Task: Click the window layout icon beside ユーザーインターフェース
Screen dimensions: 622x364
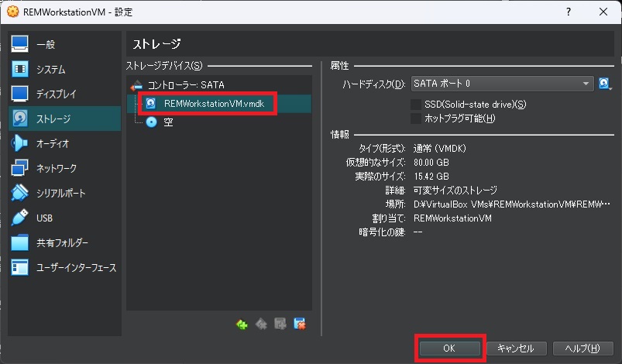Action: tap(20, 267)
